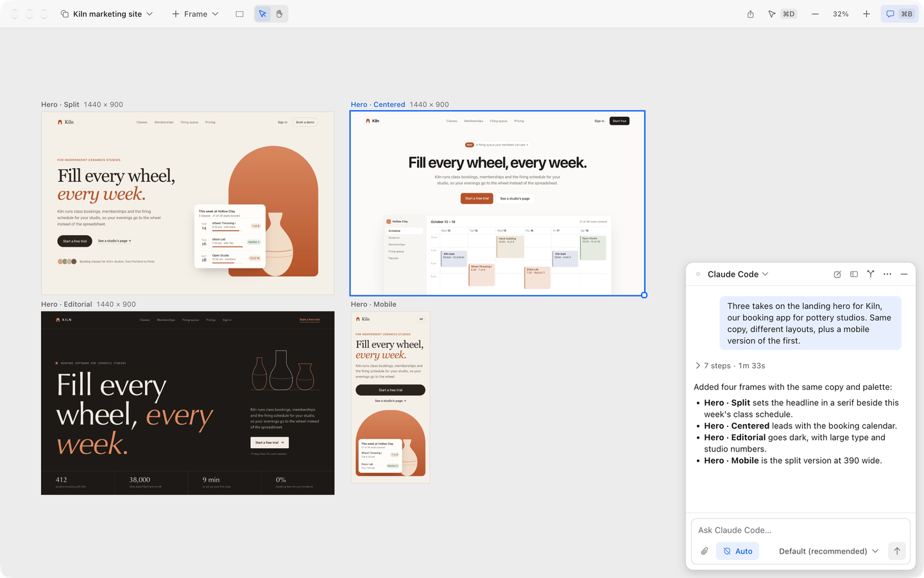This screenshot has width=924, height=578.
Task: Click the share/export icon in top bar
Action: point(750,13)
